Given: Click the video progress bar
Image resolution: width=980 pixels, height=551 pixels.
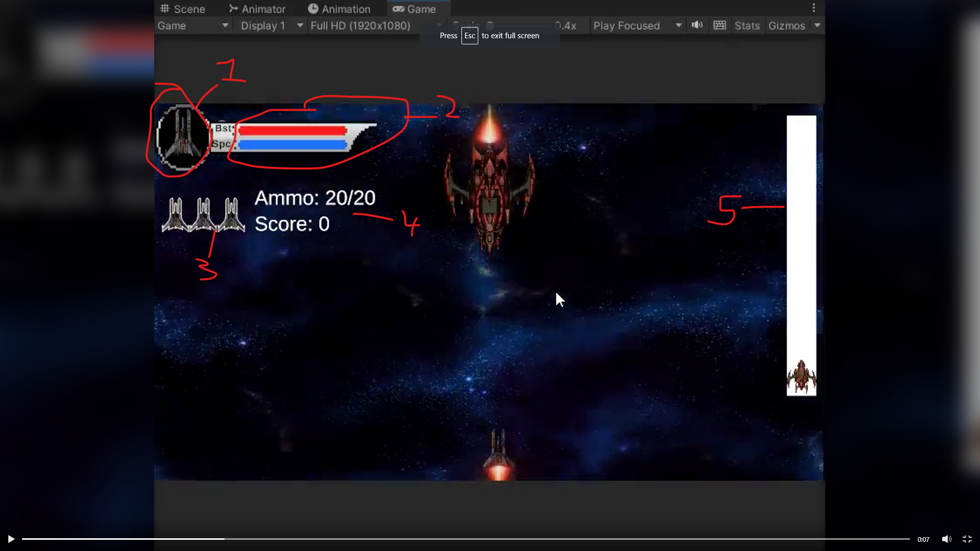Looking at the screenshot, I should [459, 539].
